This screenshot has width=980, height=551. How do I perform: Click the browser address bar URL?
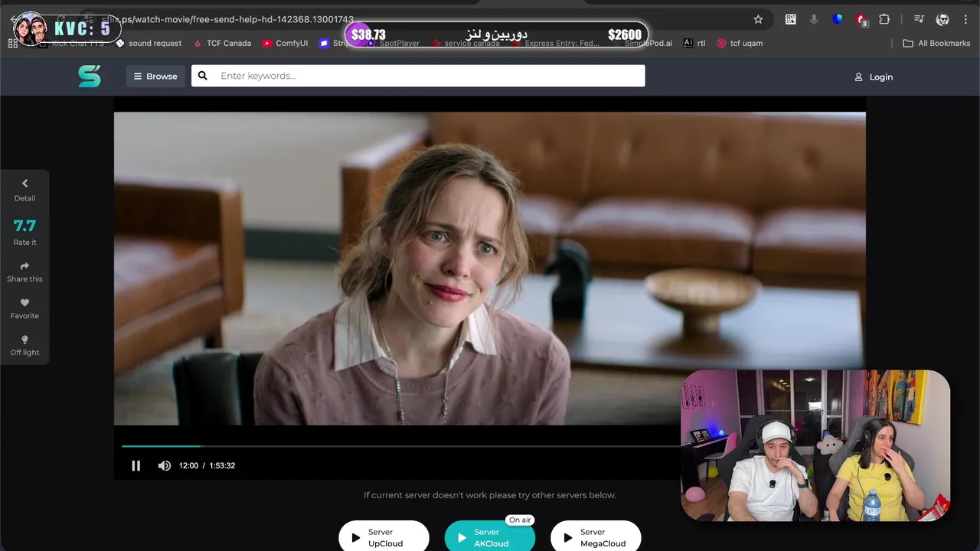pyautogui.click(x=227, y=19)
